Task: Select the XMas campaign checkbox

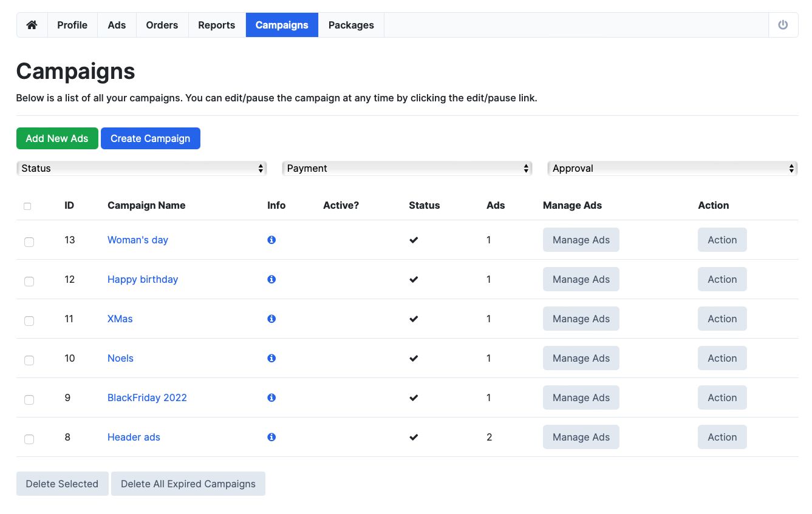Action: 29,321
